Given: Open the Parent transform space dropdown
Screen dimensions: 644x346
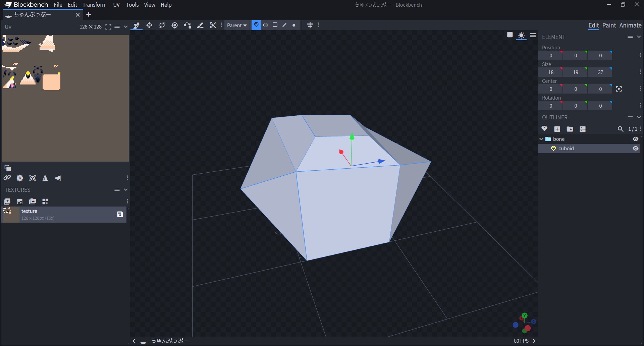Looking at the screenshot, I should [x=237, y=25].
